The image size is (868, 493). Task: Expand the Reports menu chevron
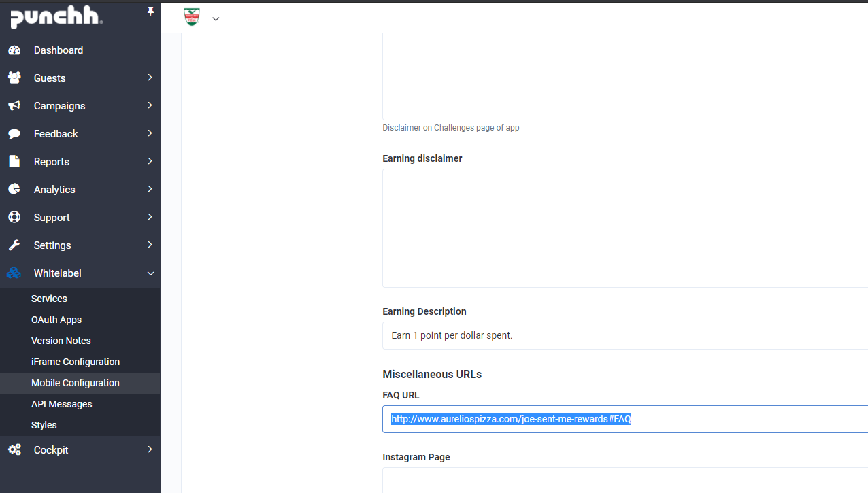150,161
